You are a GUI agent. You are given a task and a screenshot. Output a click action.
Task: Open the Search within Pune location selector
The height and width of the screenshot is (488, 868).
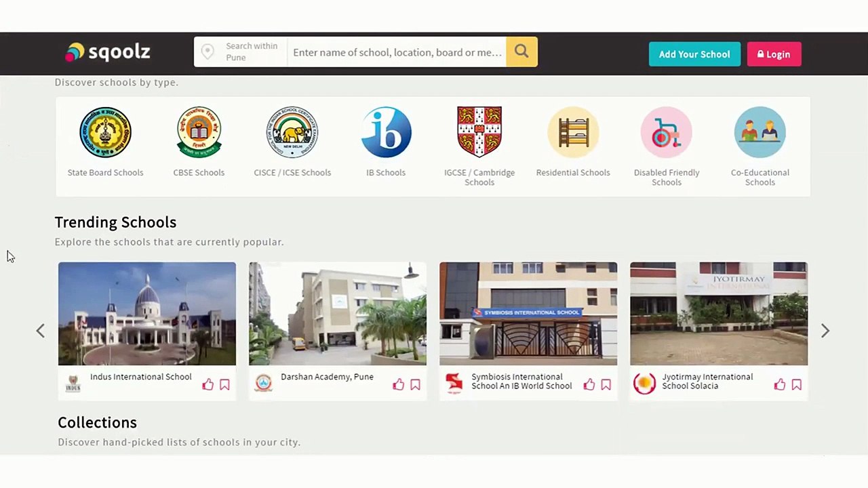[241, 52]
